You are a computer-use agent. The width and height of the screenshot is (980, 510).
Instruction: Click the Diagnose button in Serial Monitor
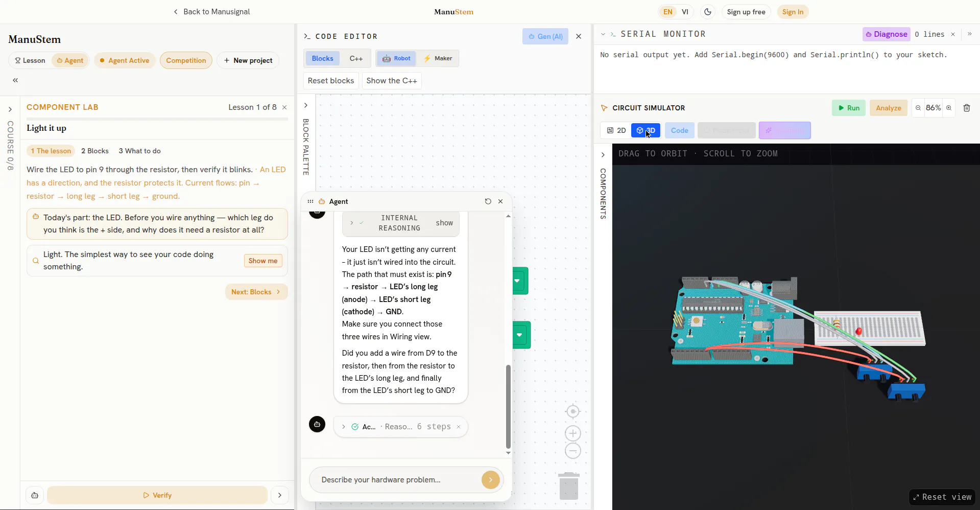pos(886,34)
